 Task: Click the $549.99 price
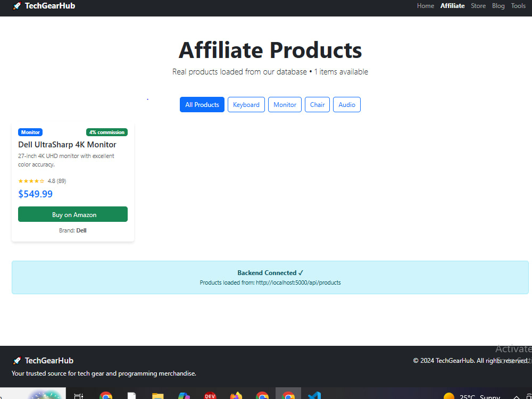pyautogui.click(x=35, y=194)
